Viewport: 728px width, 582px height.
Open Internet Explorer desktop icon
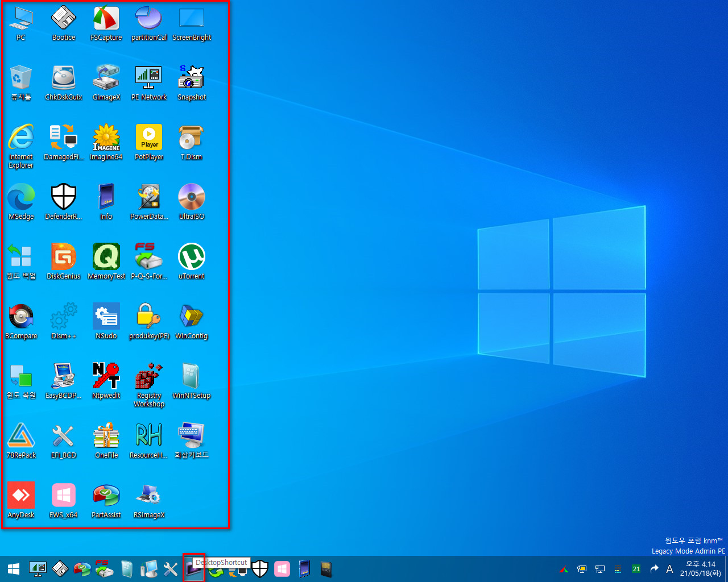(21, 147)
